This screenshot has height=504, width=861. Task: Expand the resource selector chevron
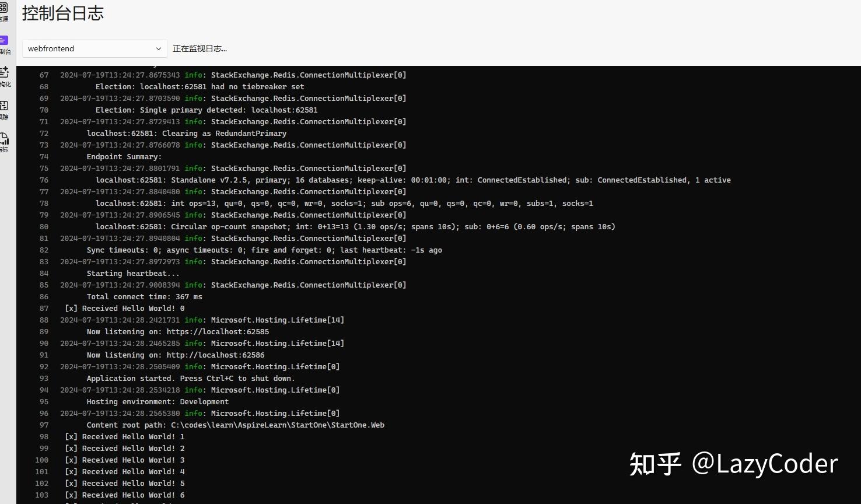tap(158, 48)
